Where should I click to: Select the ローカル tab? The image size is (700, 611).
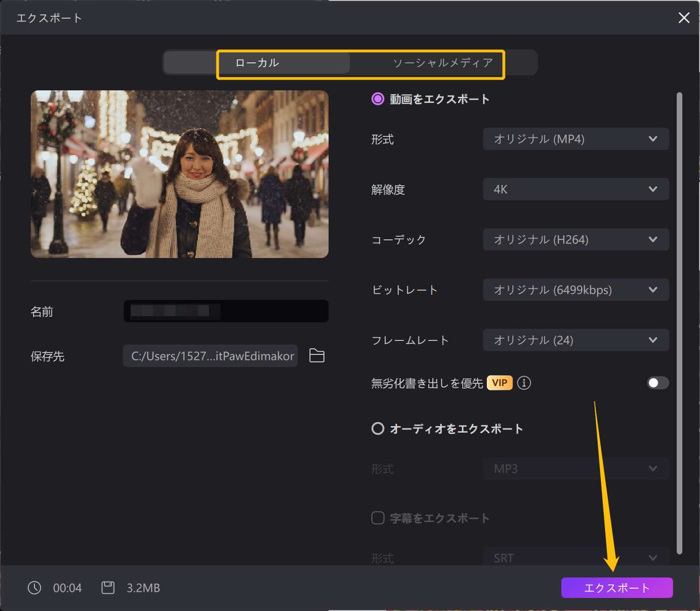tap(257, 62)
